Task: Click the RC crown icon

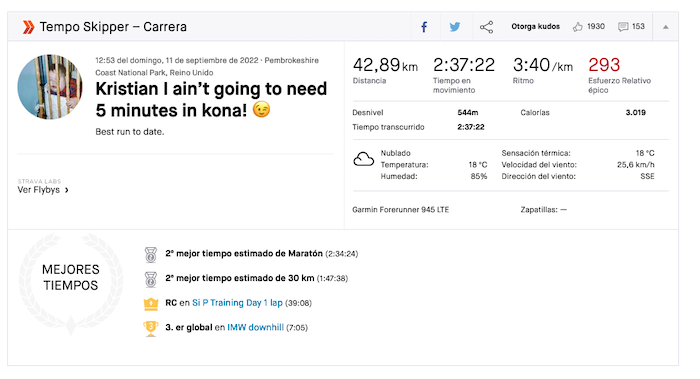Action: [x=151, y=304]
